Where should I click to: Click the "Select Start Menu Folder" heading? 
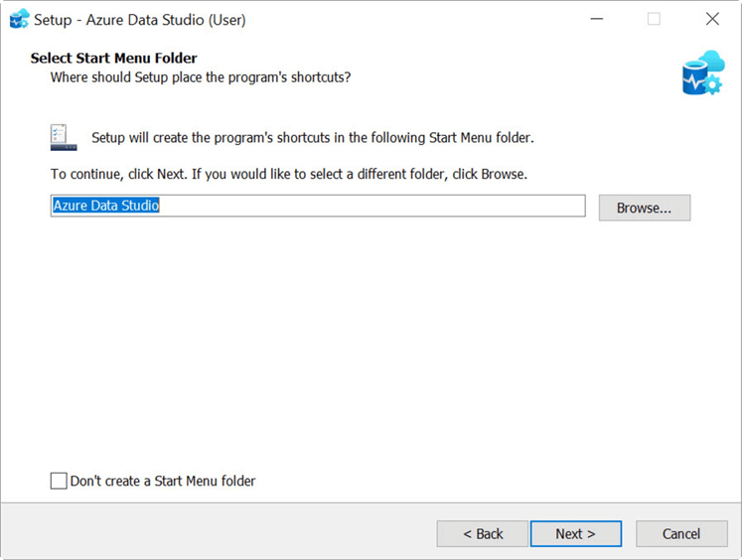[x=113, y=58]
